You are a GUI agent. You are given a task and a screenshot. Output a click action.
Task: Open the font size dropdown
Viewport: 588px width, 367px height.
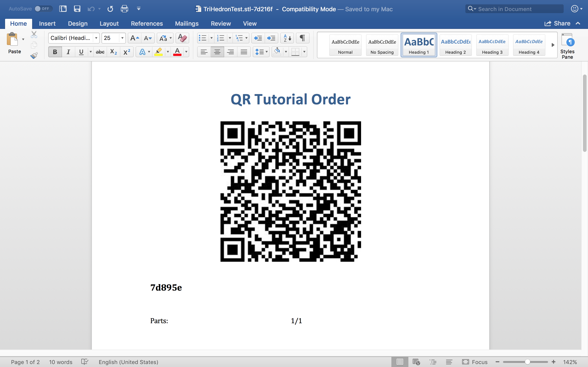pos(122,38)
